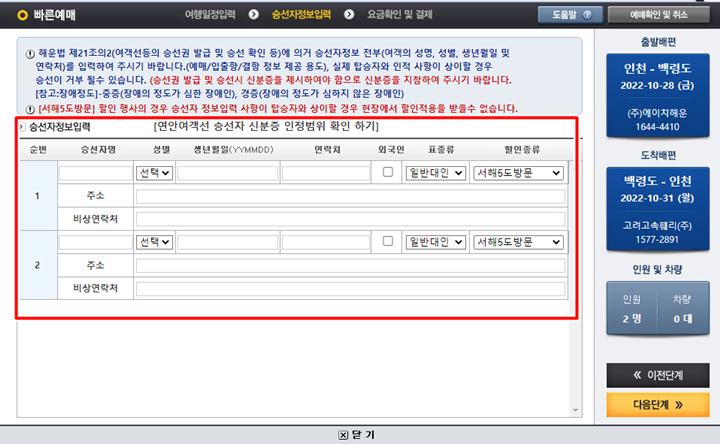Click 생년월일 field for passenger 1

228,173
